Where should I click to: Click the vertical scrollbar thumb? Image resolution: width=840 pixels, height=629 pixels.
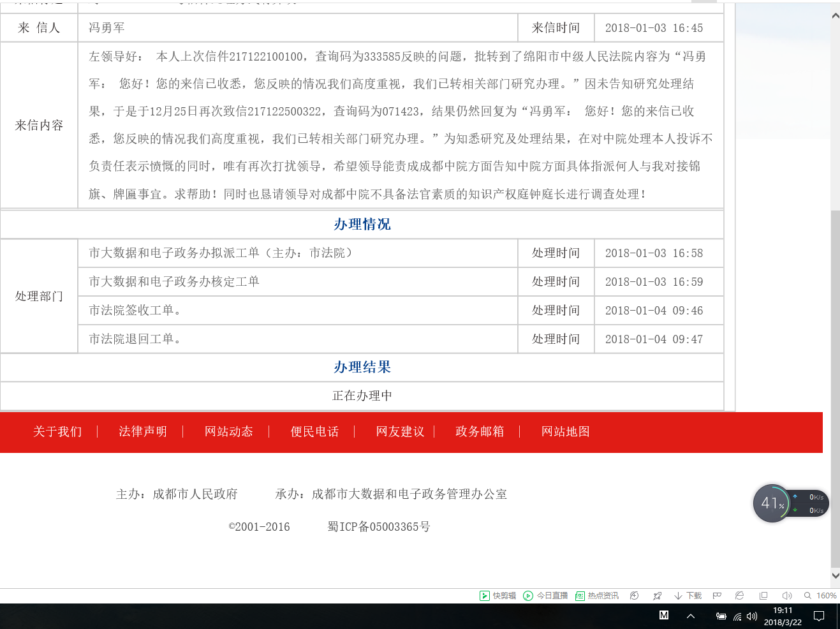(835, 388)
